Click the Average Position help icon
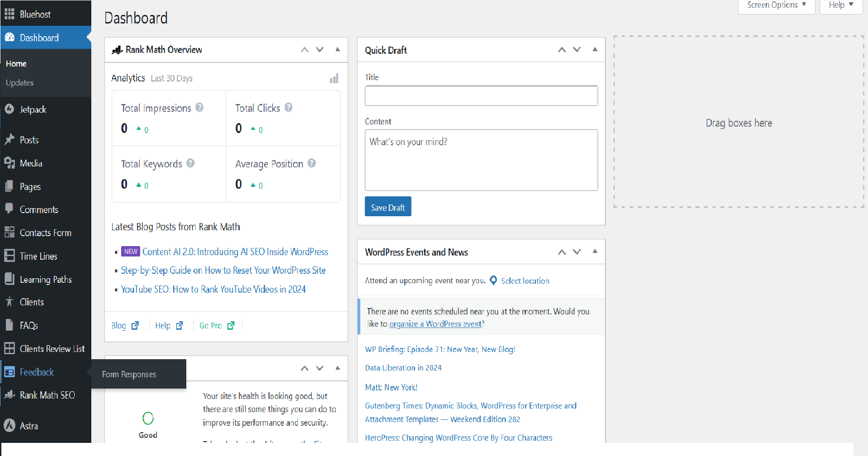Image resolution: width=868 pixels, height=456 pixels. pos(311,163)
